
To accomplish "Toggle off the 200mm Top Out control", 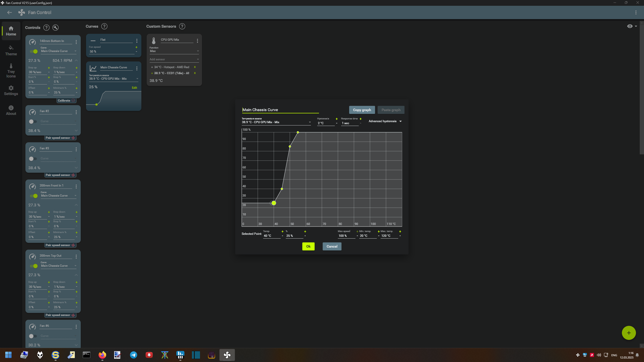I will pyautogui.click(x=34, y=266).
